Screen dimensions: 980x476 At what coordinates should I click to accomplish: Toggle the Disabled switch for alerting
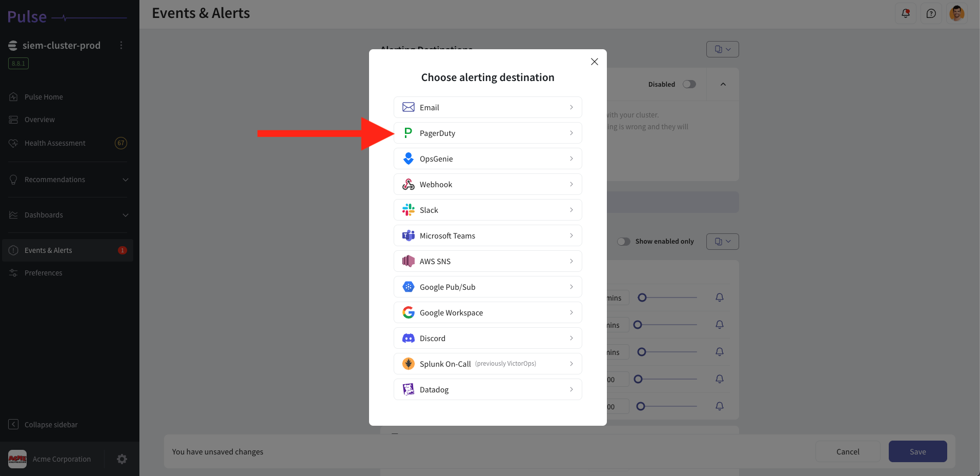(x=689, y=84)
